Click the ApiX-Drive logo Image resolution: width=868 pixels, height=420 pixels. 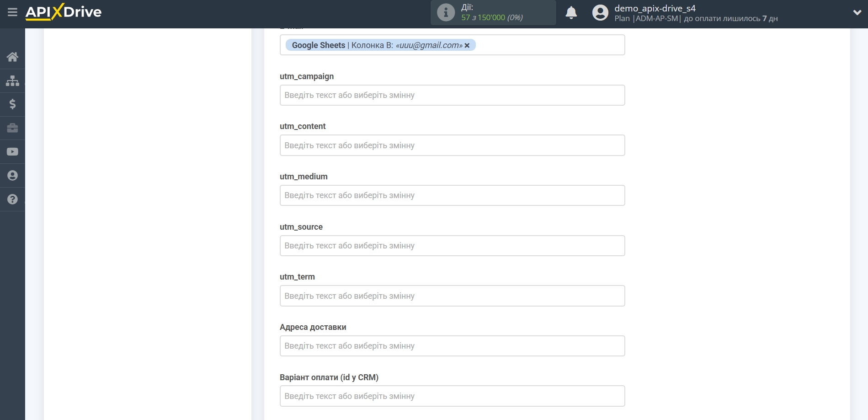pyautogui.click(x=64, y=12)
